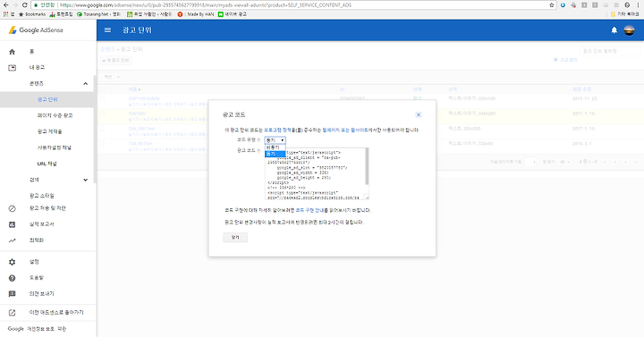This screenshot has height=337, width=644.
Task: Open Ad styles in the sidebar
Action: (42, 196)
